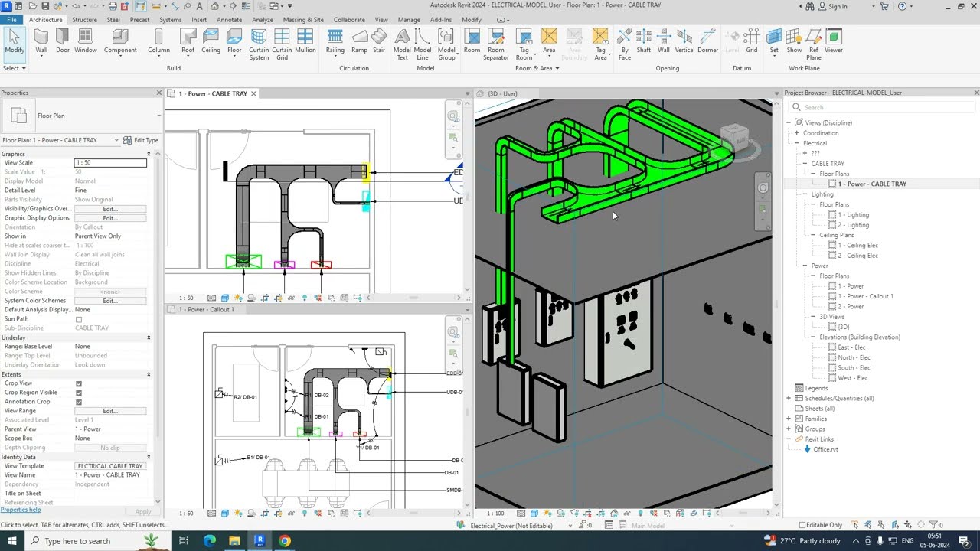This screenshot has height=551, width=980.
Task: Open the Select panel dropdown
Action: tap(15, 68)
